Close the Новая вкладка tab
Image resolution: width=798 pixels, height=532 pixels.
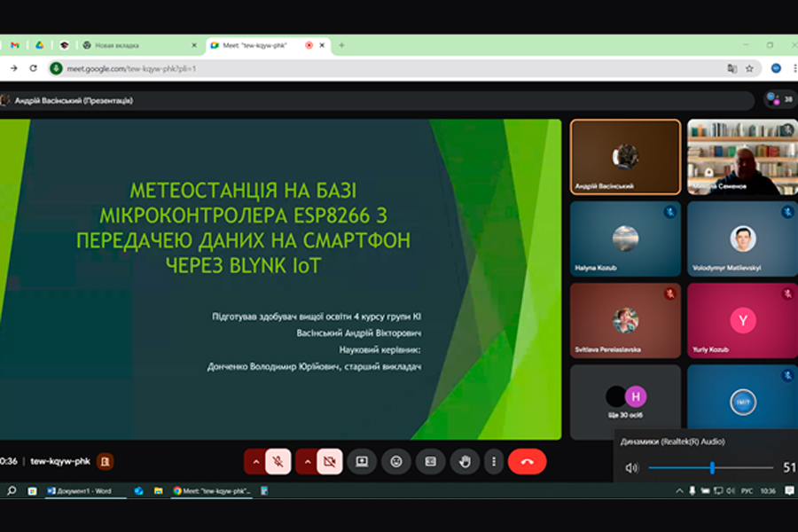tap(194, 45)
